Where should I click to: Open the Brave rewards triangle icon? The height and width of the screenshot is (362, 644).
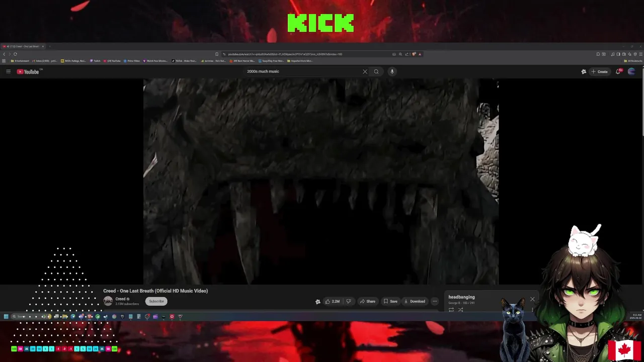[420, 54]
